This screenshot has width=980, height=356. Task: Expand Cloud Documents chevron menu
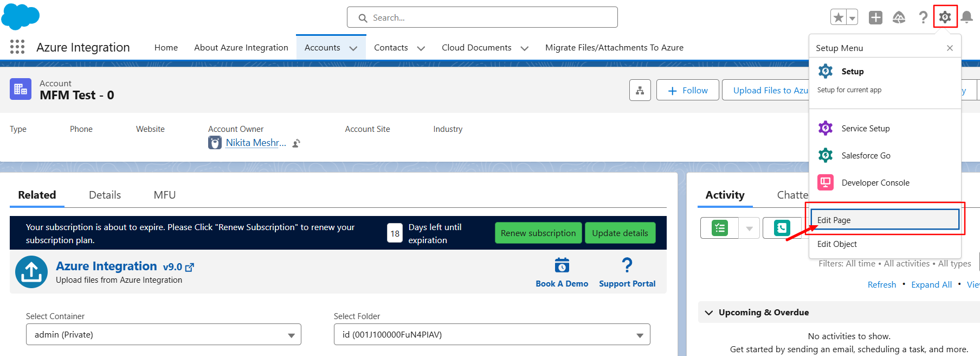525,48
